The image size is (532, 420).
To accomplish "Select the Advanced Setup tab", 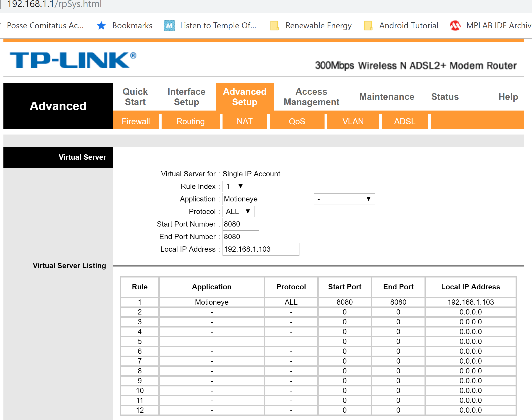I will pos(245,97).
